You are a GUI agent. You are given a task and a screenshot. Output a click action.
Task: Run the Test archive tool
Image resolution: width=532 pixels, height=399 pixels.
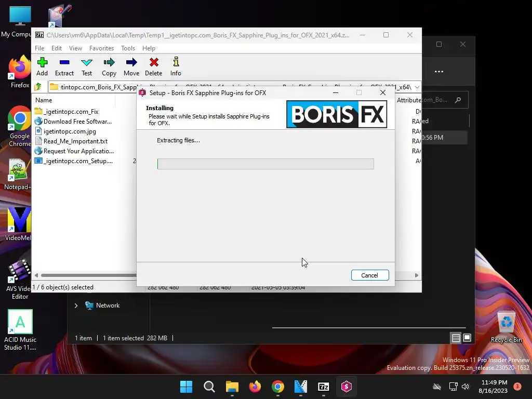pos(87,66)
